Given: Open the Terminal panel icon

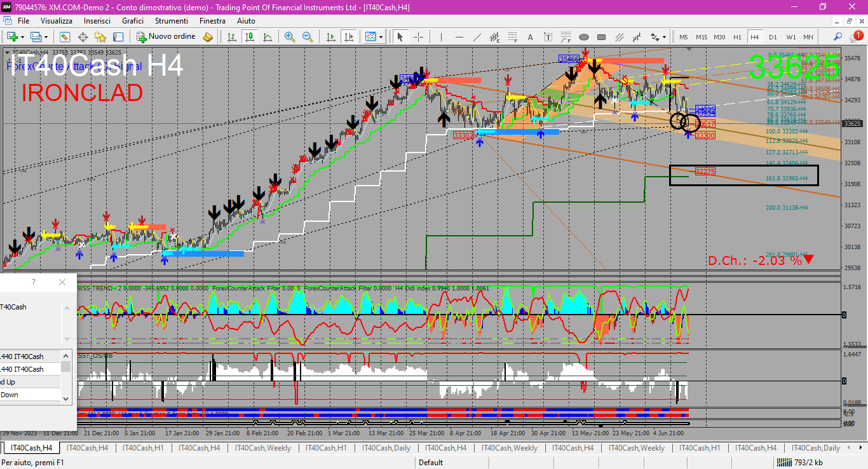Looking at the screenshot, I should 118,37.
